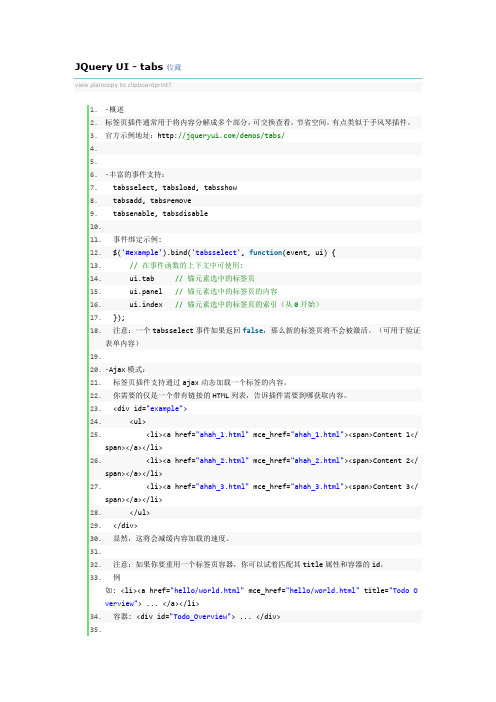This screenshot has height=702, width=496.
Task: Click the 'tabsadd, tabsremove' code line
Action: (152, 201)
